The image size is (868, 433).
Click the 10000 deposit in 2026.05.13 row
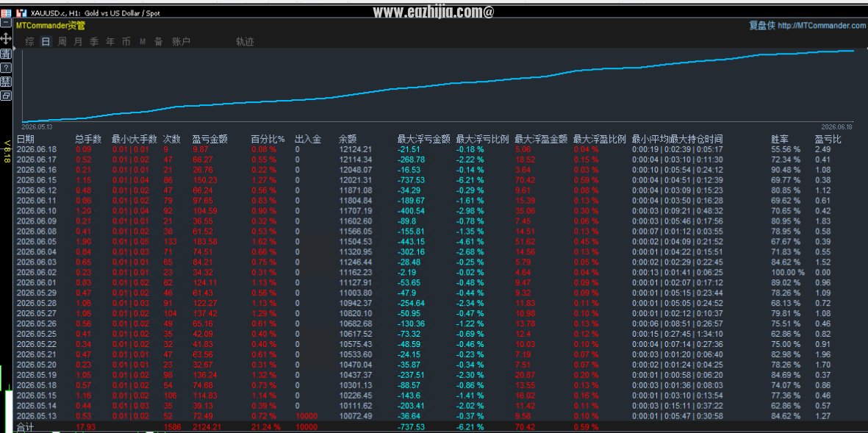(x=306, y=416)
